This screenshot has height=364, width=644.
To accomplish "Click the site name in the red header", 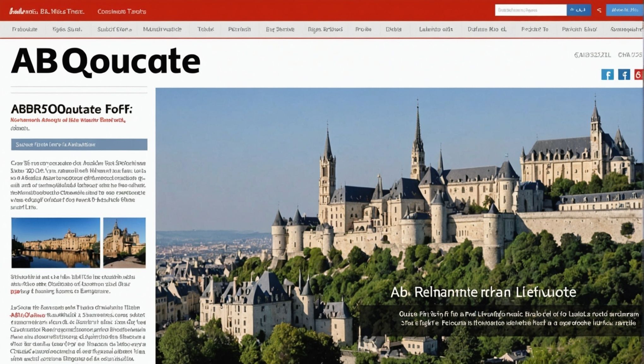I will [x=47, y=12].
